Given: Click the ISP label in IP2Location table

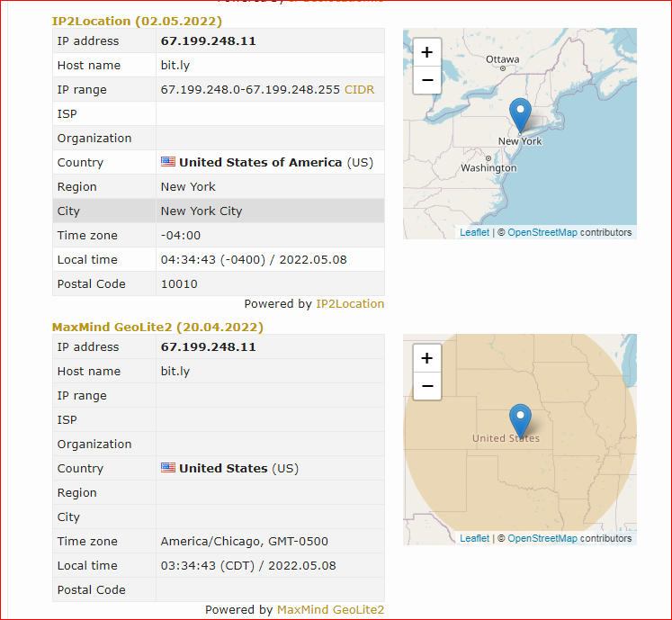Looking at the screenshot, I should point(67,114).
